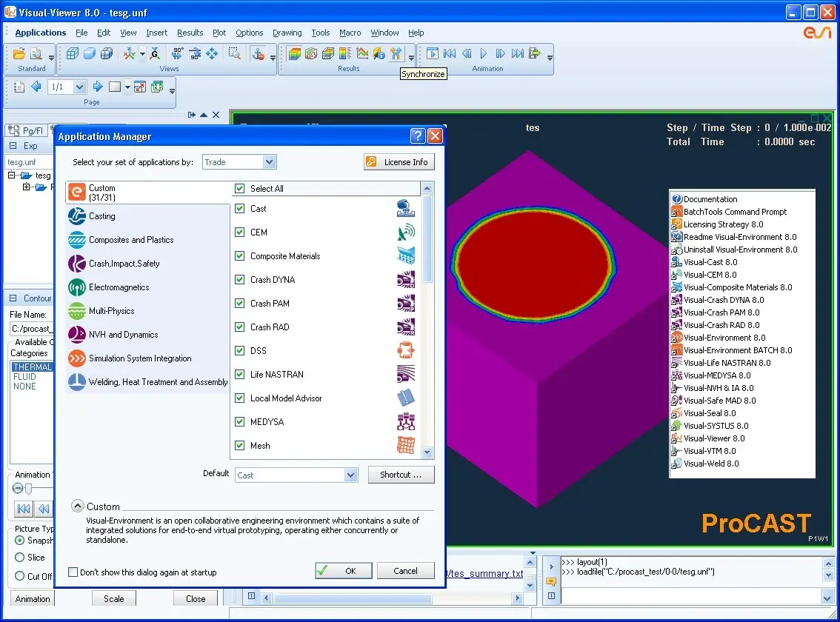Go to next page arrow in Page toolbar
The image size is (840, 622).
click(98, 86)
